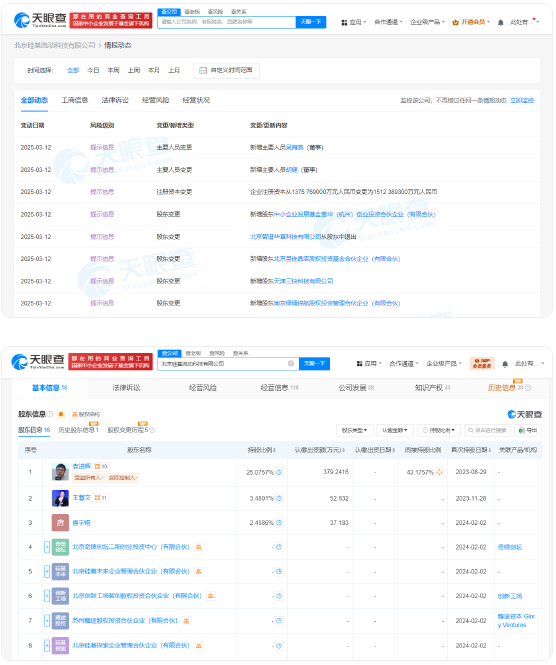Open shareholder link 袁进辉
The height and width of the screenshot is (665, 556).
[81, 467]
